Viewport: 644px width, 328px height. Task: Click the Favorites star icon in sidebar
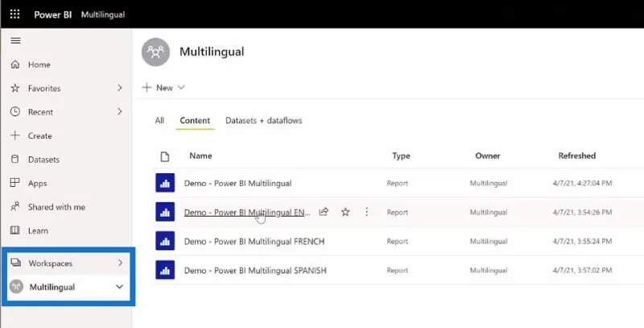(15, 88)
